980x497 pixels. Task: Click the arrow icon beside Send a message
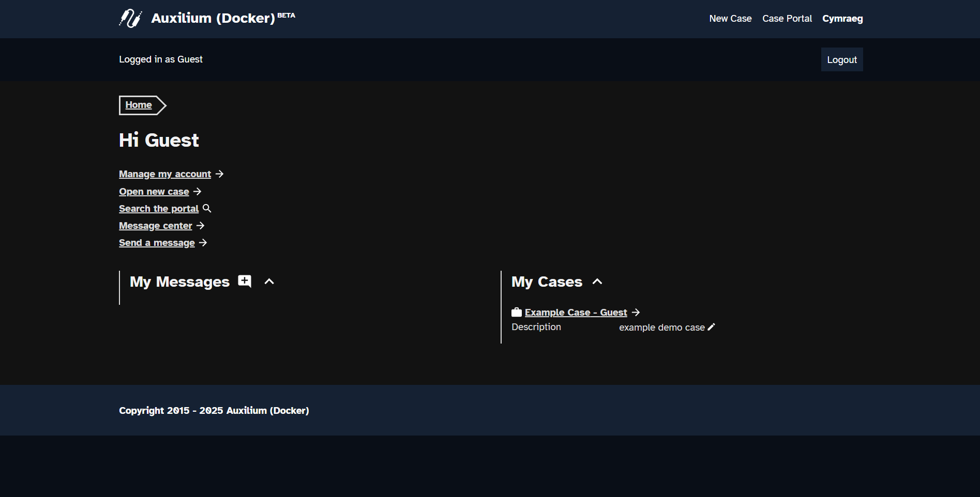coord(203,242)
